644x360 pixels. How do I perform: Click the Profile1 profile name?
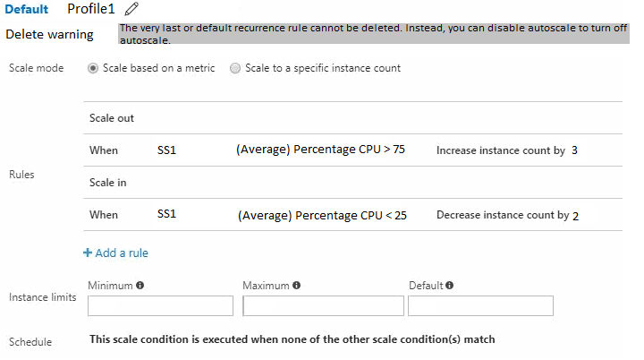coord(90,9)
